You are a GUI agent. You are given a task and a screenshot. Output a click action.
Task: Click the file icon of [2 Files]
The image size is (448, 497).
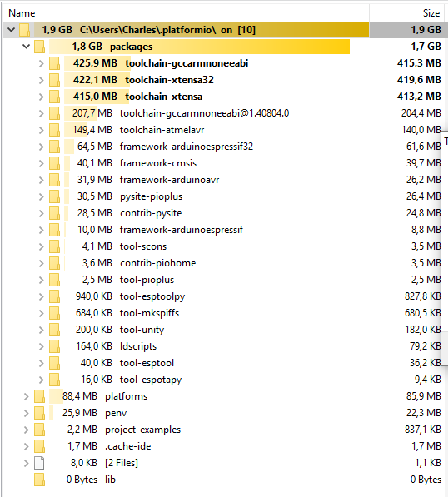(x=39, y=463)
